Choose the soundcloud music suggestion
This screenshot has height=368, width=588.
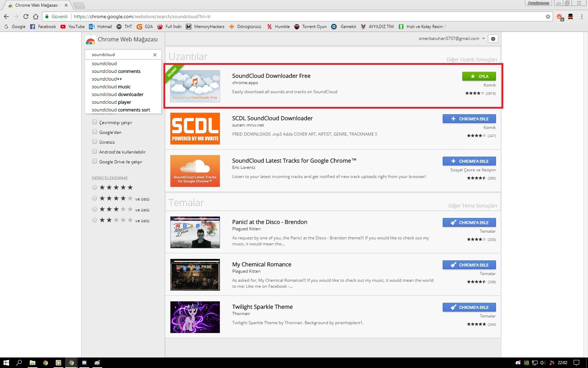(x=123, y=87)
